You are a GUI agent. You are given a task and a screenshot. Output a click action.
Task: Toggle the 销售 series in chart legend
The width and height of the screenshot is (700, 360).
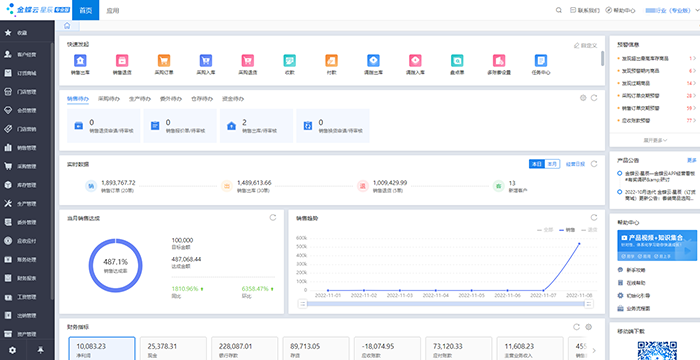pyautogui.click(x=567, y=230)
